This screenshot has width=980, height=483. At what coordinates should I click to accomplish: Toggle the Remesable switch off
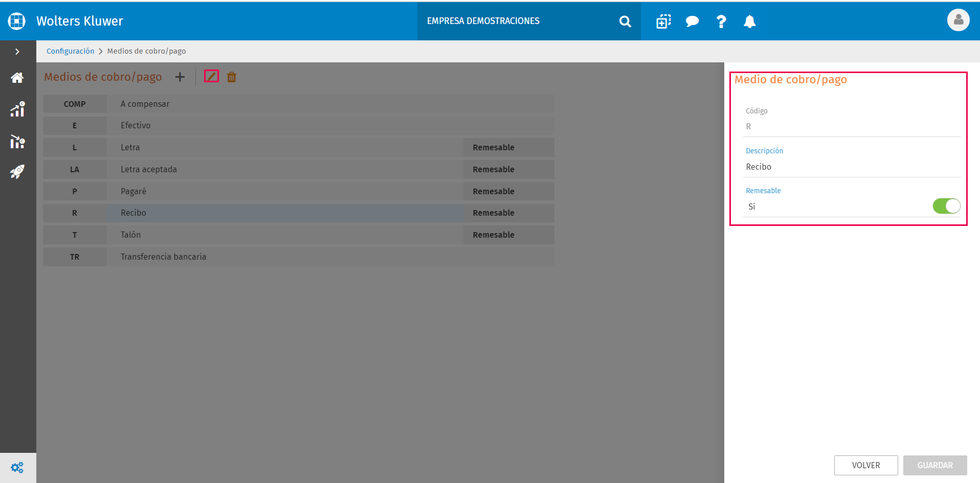point(946,206)
